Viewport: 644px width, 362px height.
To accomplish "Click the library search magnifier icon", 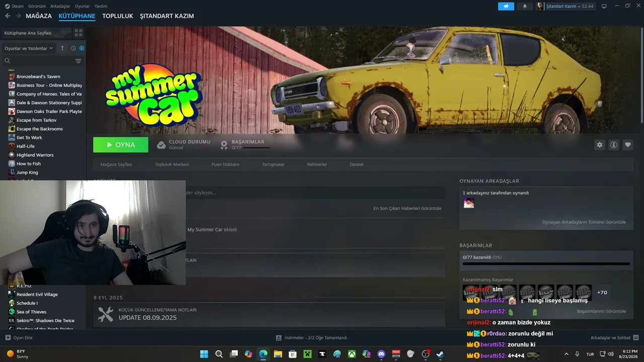I will [8, 61].
